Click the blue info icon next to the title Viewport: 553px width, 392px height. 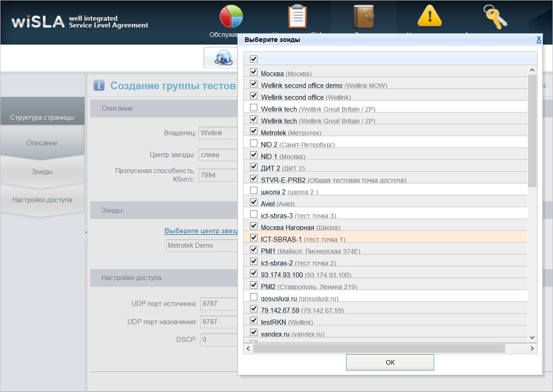point(99,85)
